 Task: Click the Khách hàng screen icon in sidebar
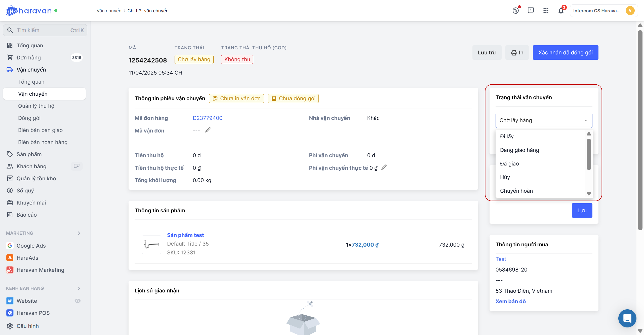click(76, 166)
